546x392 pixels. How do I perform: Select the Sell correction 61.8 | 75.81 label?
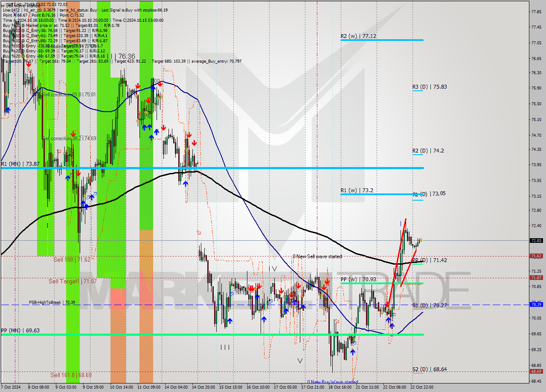[69, 95]
